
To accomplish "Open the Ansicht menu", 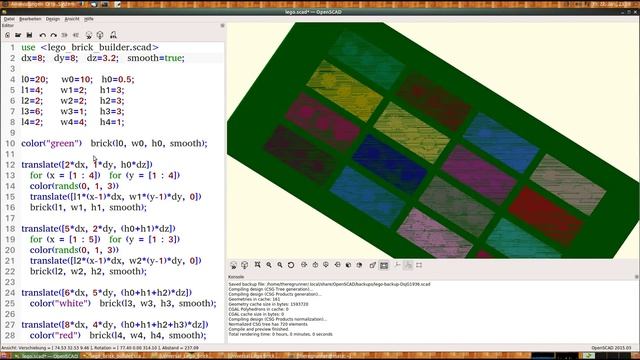I will pos(72,19).
